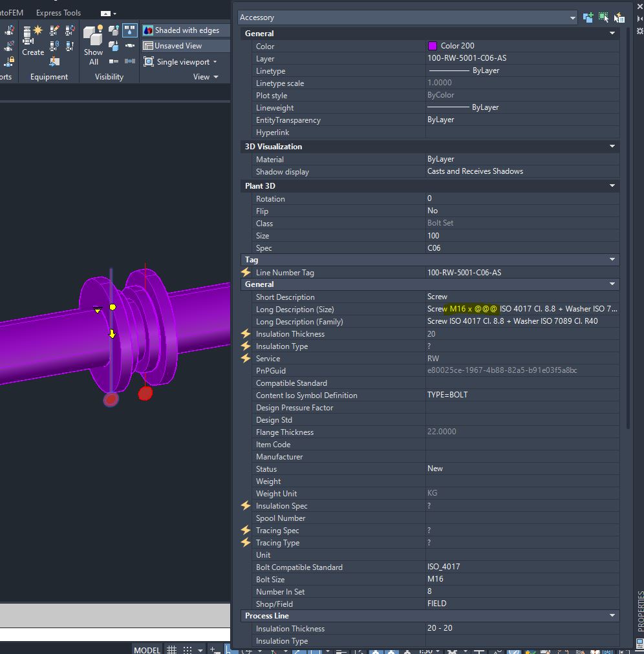Open the Accessory selection dropdown
The image size is (644, 654).
coord(573,17)
